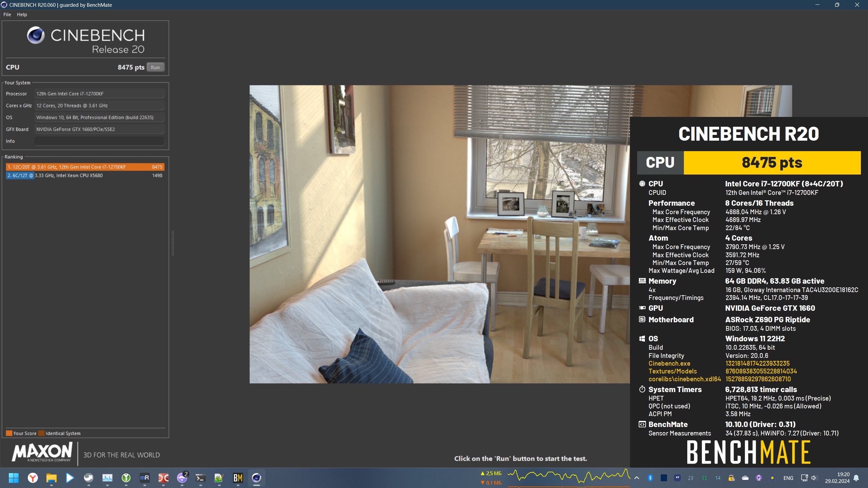The height and width of the screenshot is (488, 868).
Task: Click the purple hexagon tray icon
Action: coord(758,478)
